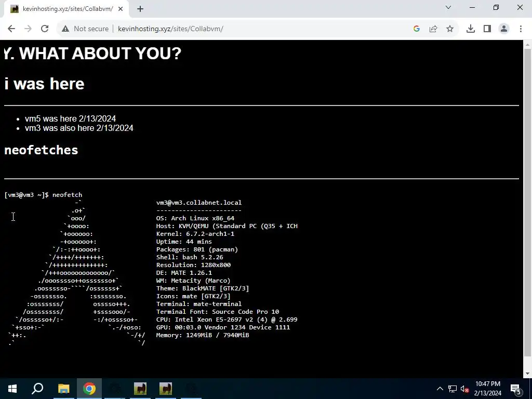
Task: Open the network tray icon
Action: click(453, 389)
